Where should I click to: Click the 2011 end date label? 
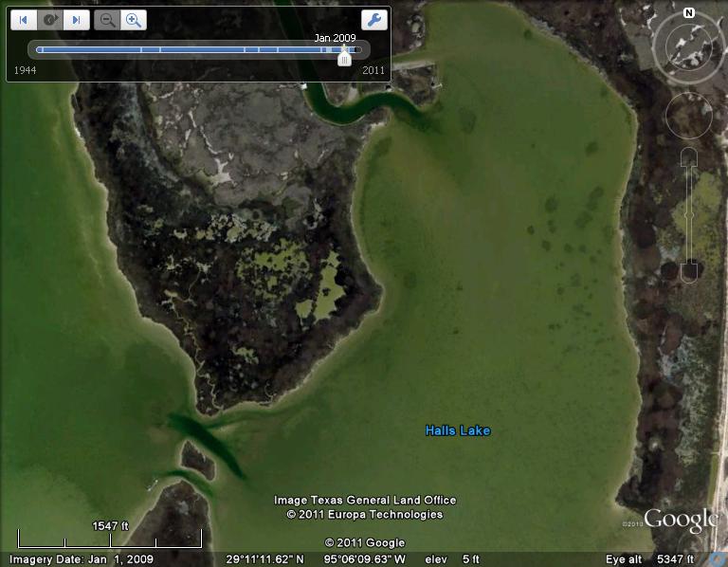[x=373, y=71]
